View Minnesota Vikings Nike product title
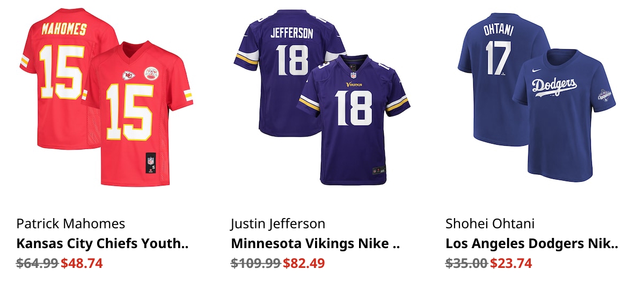This screenshot has width=644, height=284. tap(316, 244)
